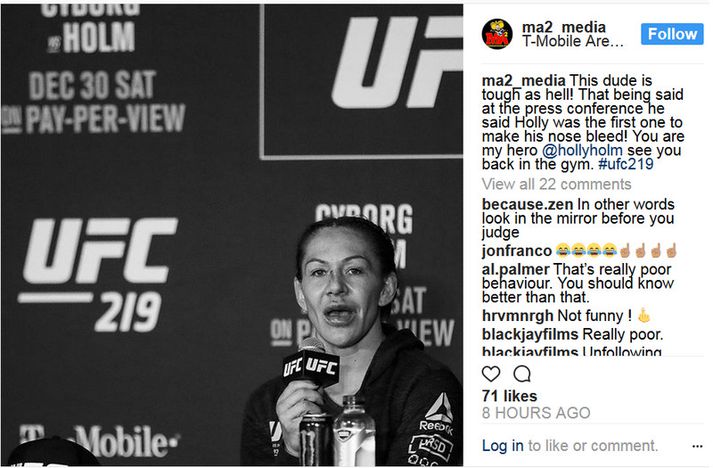This screenshot has width=713, height=468.
Task: Open the hrvmnrgh commenter profile
Action: click(517, 316)
